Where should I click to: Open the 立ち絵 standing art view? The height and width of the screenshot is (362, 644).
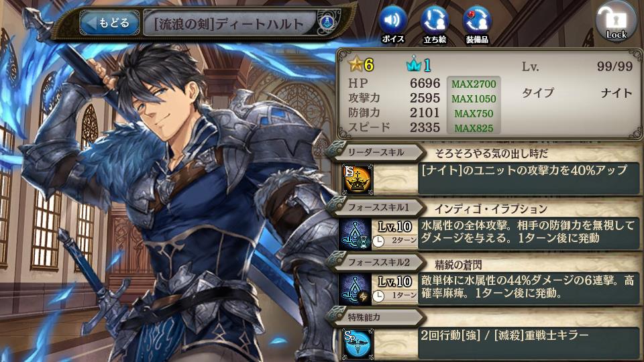click(x=435, y=24)
